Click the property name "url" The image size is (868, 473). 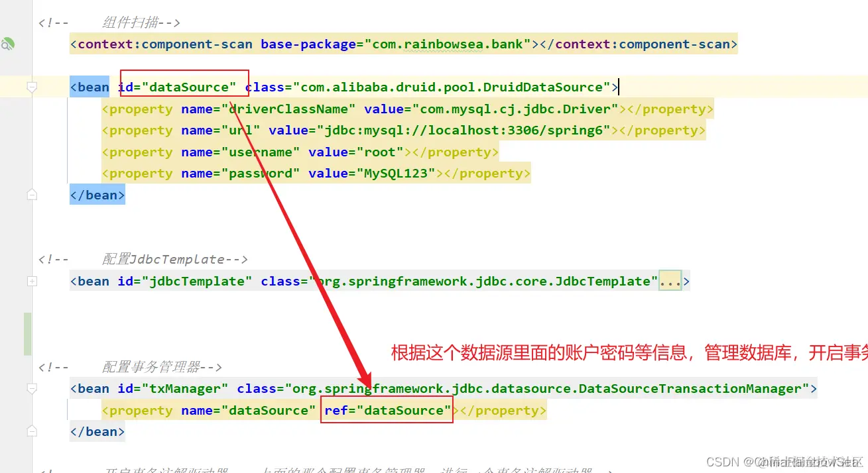[x=241, y=131]
